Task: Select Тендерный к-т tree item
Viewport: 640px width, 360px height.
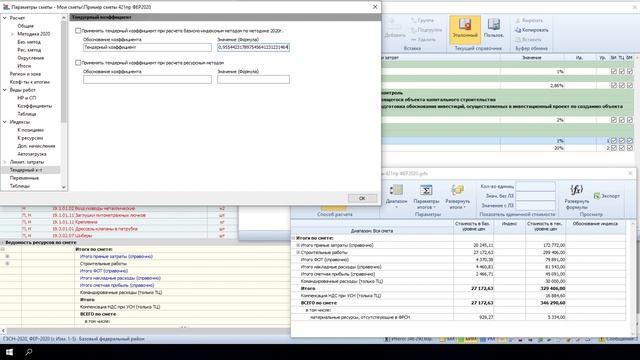Action: point(26,170)
